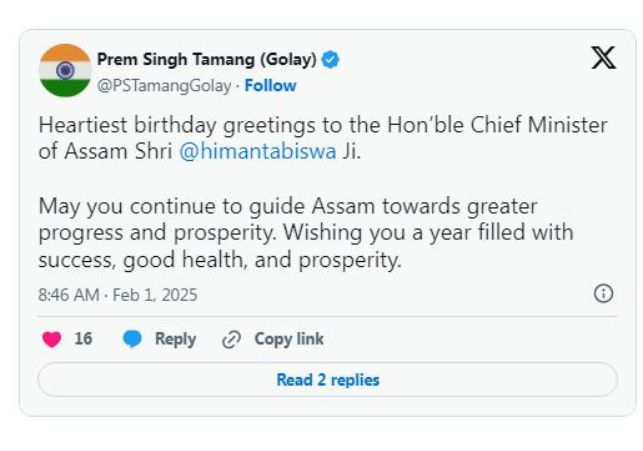Viewport: 643px width, 451px height.
Task: Open the tweet info circle icon
Action: 604,294
